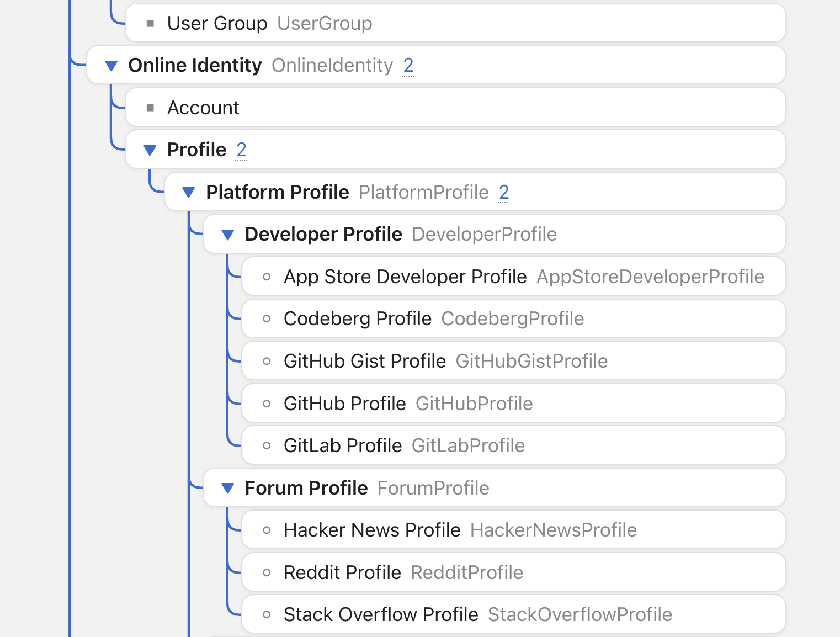Select the GitHub Gist Profile item
The image size is (840, 637).
pos(514,361)
